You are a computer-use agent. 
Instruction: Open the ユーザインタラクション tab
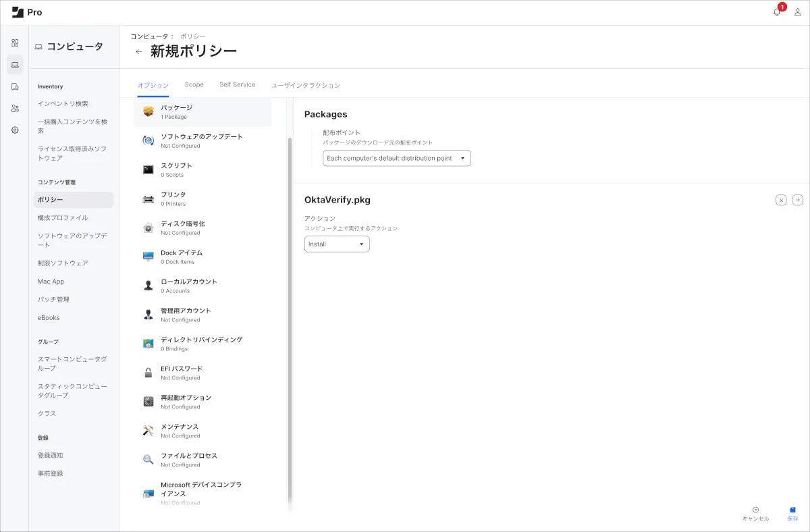coord(305,86)
